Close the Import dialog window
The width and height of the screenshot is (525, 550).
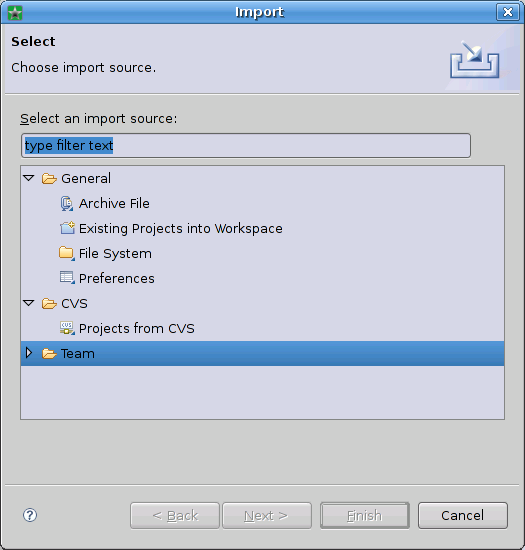tap(507, 12)
